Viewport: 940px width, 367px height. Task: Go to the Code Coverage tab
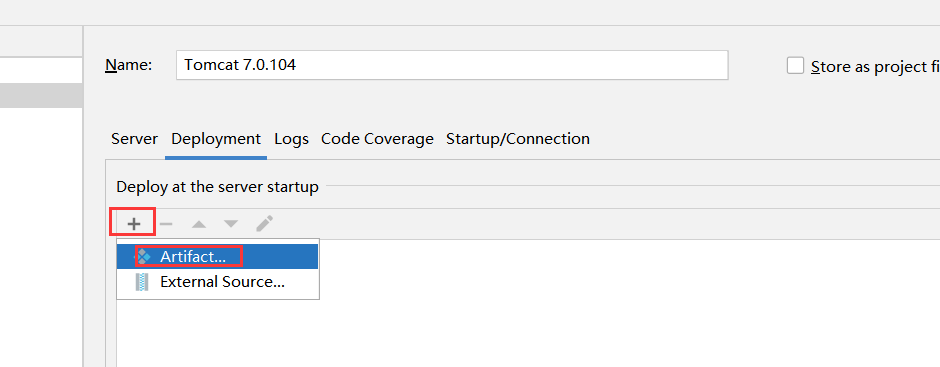(377, 139)
